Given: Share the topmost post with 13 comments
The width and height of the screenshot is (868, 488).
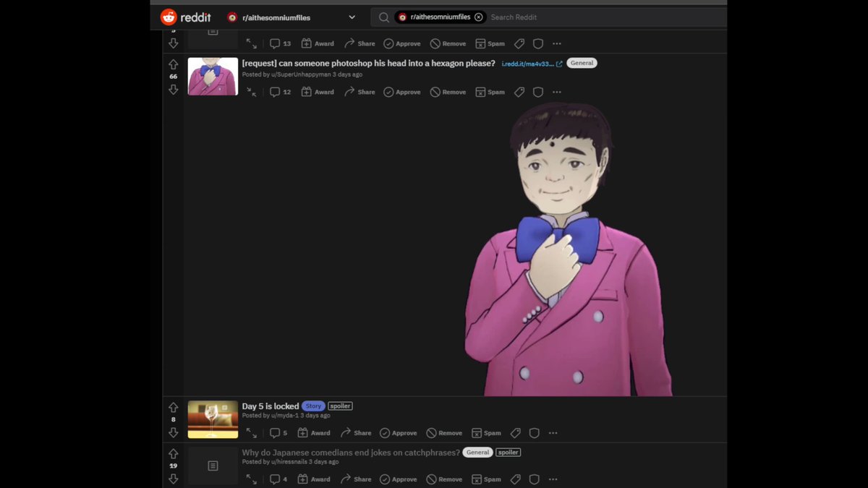Looking at the screenshot, I should pyautogui.click(x=359, y=43).
